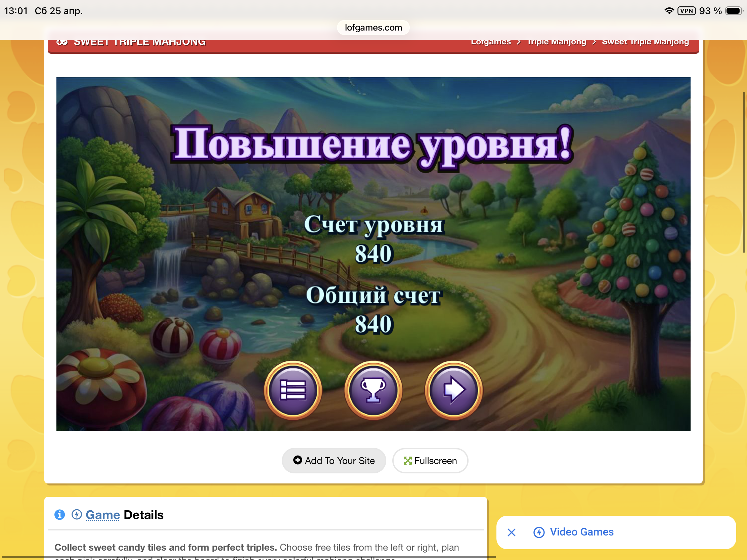Tap the lofgames.com address bar

coord(373,27)
